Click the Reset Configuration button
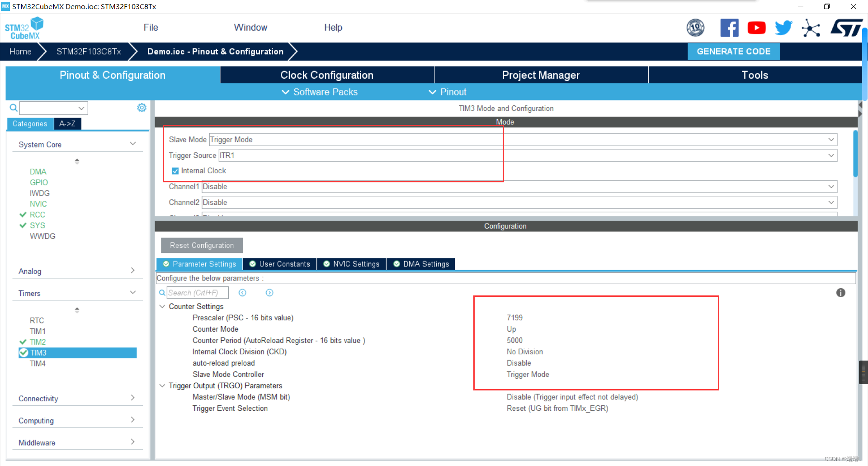 coord(202,245)
